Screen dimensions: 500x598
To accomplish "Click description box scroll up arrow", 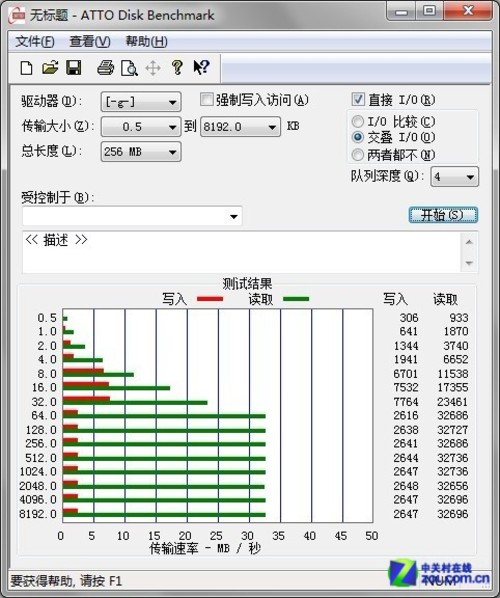I will [x=469, y=242].
